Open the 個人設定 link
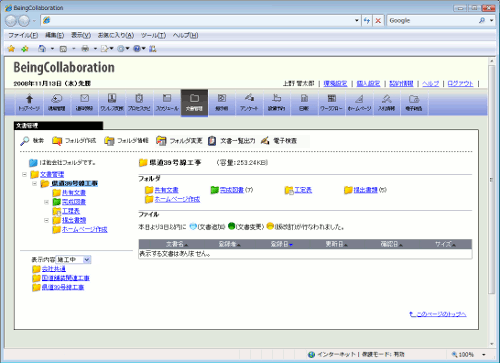 (x=368, y=84)
